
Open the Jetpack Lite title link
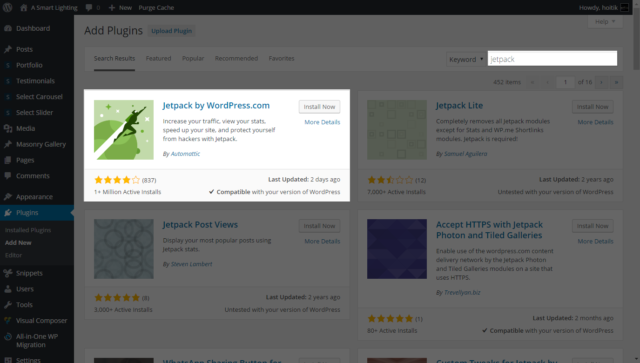tap(459, 105)
